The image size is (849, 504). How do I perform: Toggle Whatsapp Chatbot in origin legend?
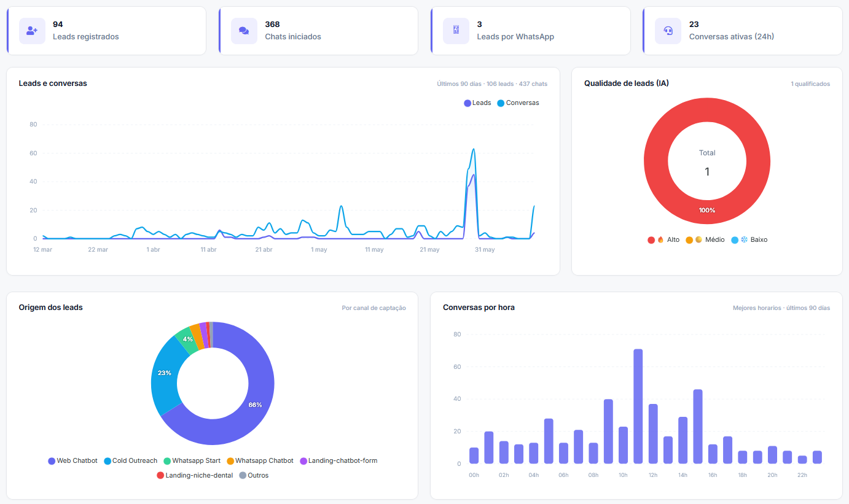tap(260, 461)
